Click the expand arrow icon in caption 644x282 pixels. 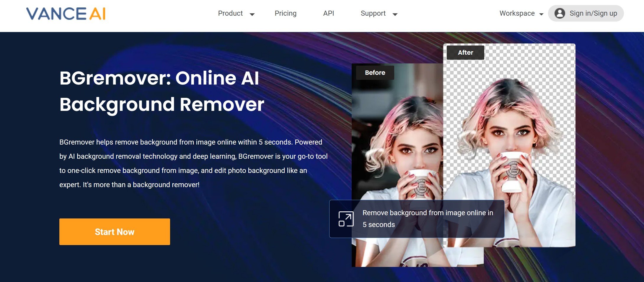click(x=346, y=219)
